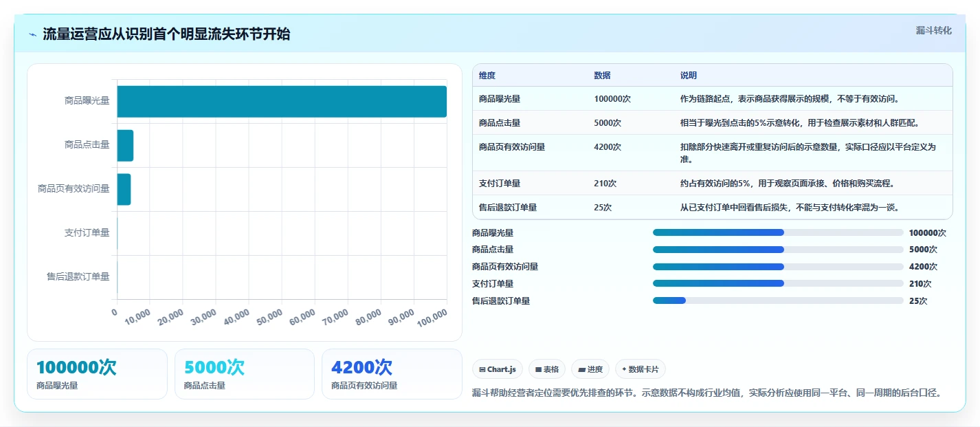980x427 pixels.
Task: Click the 商品曝光量 label on the chart axis
Action: click(x=87, y=101)
